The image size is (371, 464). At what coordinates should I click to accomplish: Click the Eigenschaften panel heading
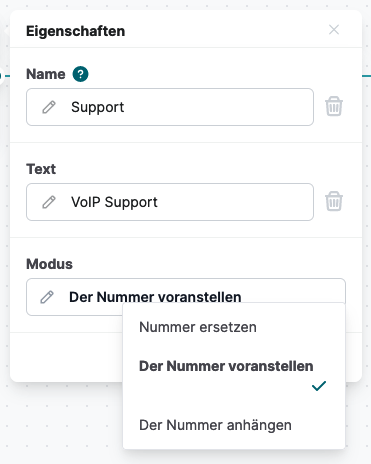(76, 31)
